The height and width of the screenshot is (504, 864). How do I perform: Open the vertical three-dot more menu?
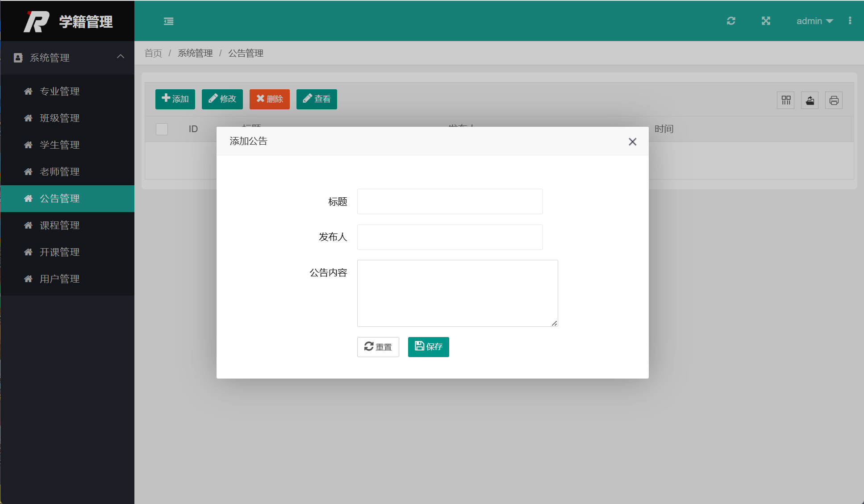pyautogui.click(x=850, y=21)
